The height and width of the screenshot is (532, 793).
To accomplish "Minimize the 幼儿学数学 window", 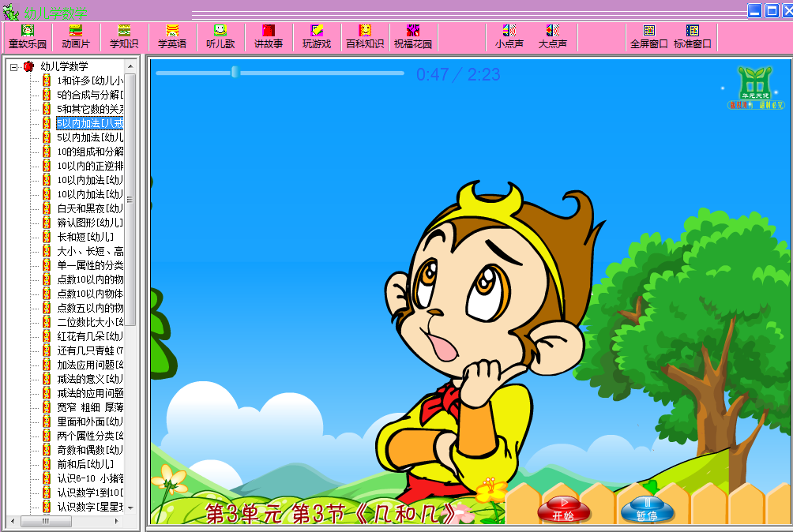I will [x=755, y=10].
